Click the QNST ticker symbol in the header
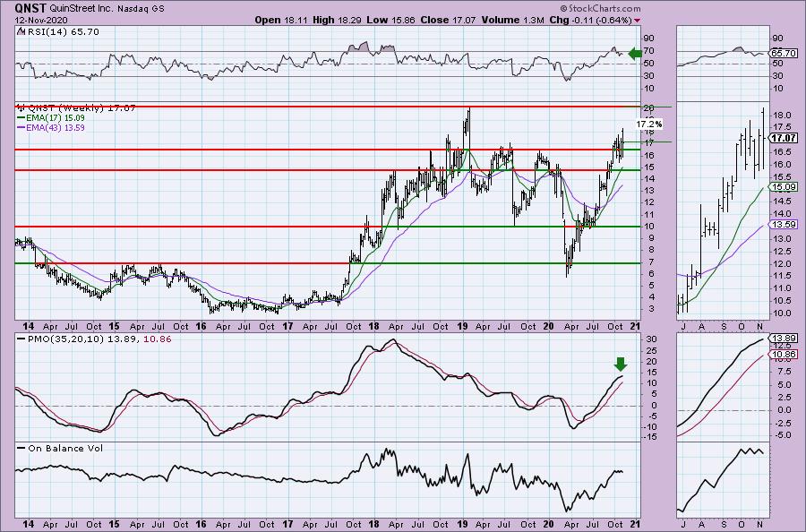Viewport: 806px width, 532px height. (x=30, y=8)
